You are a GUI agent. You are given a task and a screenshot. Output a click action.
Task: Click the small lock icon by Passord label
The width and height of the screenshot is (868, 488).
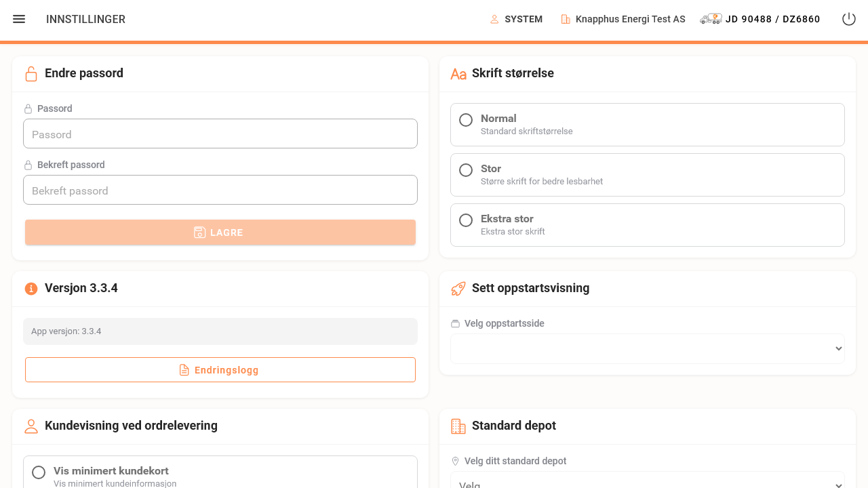pos(28,108)
